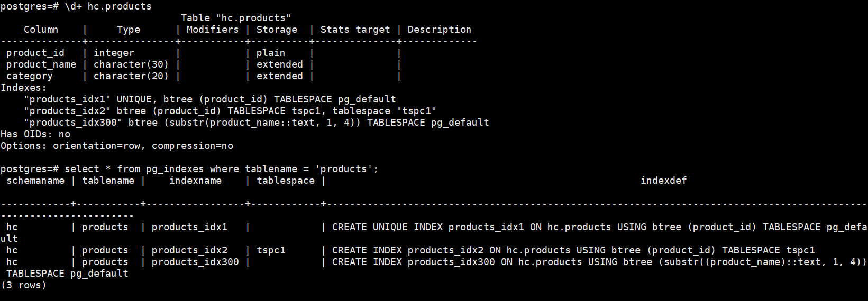Screen dimensions: 868x301
Task: Click the Has OIDs: no line
Action: tap(35, 134)
